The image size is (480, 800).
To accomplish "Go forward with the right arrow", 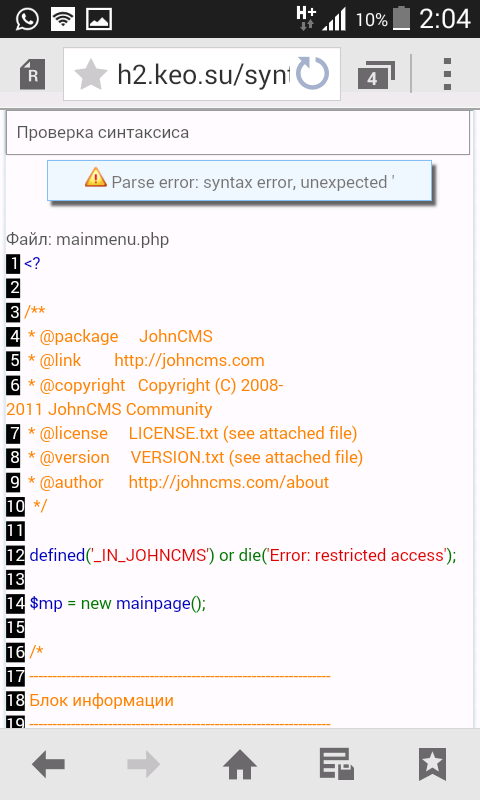I will (x=143, y=764).
